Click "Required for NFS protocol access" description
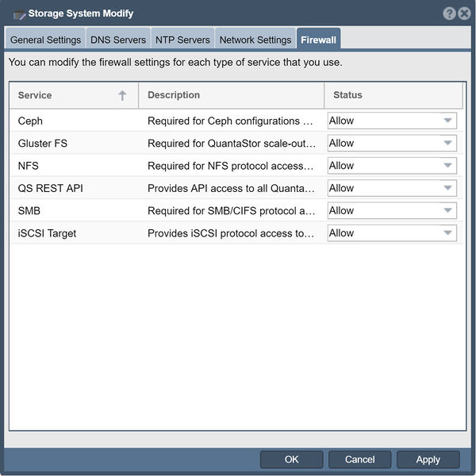Screen dimensions: 476x476 (230, 166)
